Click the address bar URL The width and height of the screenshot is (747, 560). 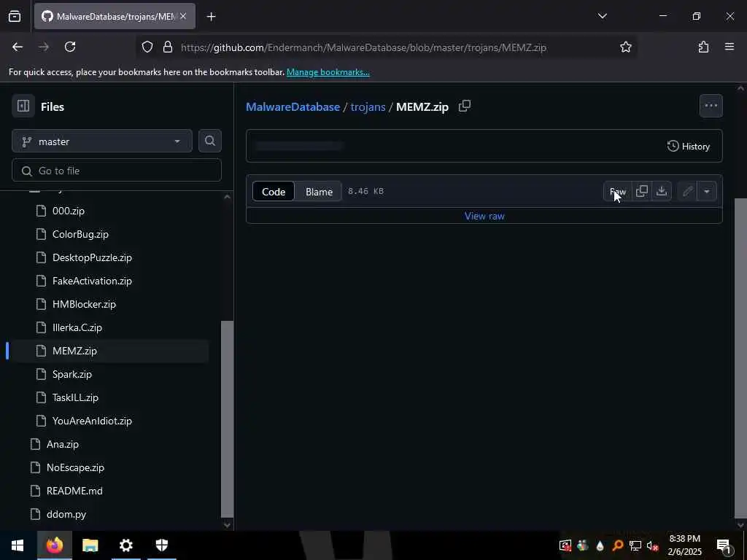tap(363, 47)
